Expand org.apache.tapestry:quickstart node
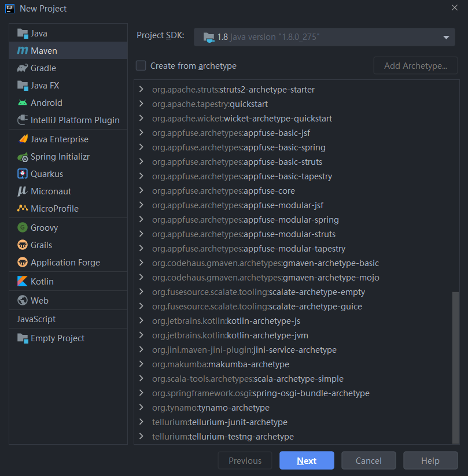Viewport: 468px width, 476px height. point(141,104)
